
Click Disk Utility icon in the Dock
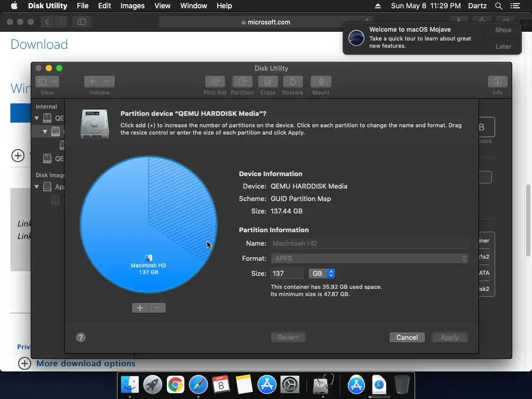[x=323, y=385]
